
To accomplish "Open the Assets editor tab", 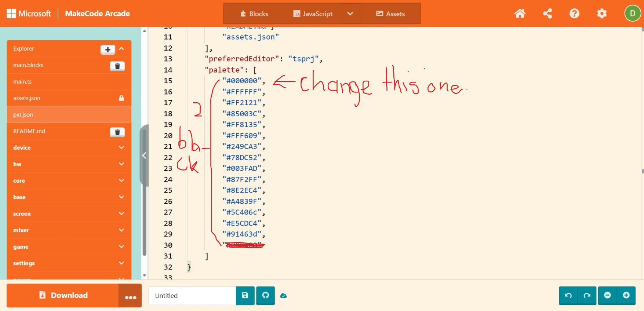I will tap(390, 14).
